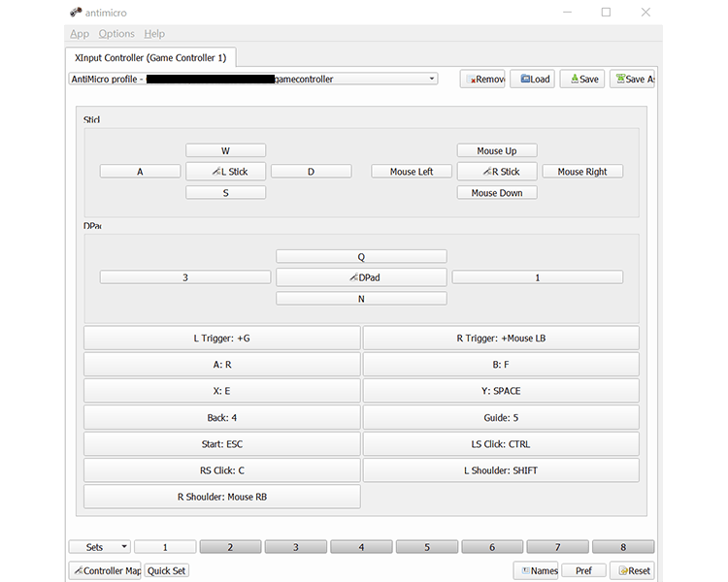The height and width of the screenshot is (582, 728).
Task: Click the A: R mapping button
Action: 222,365
